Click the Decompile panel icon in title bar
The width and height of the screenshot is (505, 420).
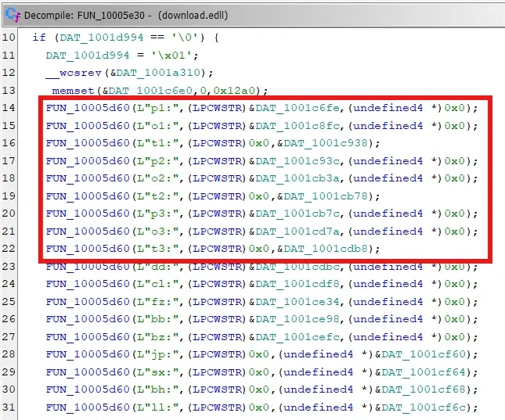(x=13, y=15)
